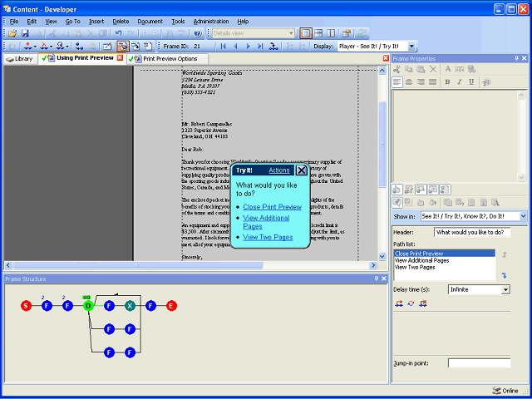This screenshot has height=399, width=532.
Task: Open the Details view dropdown
Action: pos(291,33)
